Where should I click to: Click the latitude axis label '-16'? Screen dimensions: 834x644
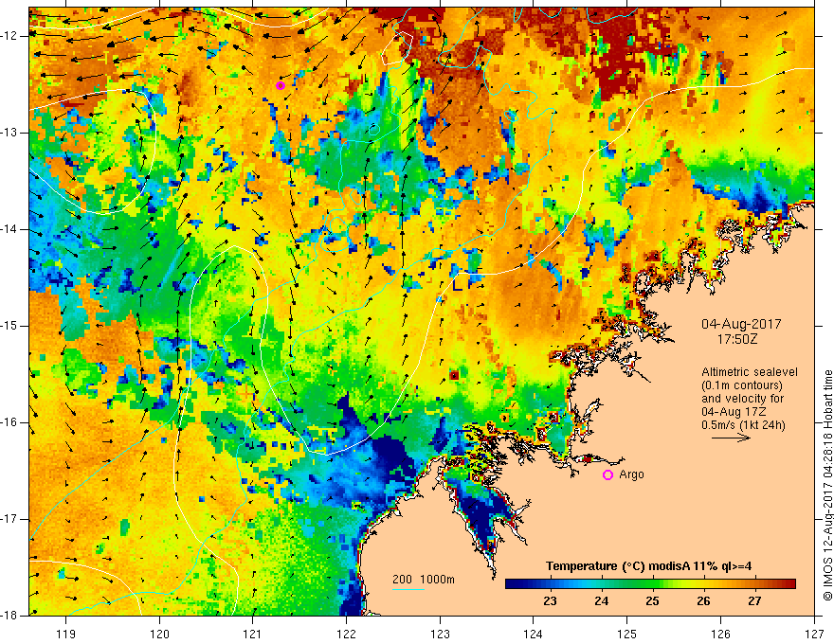pyautogui.click(x=9, y=422)
